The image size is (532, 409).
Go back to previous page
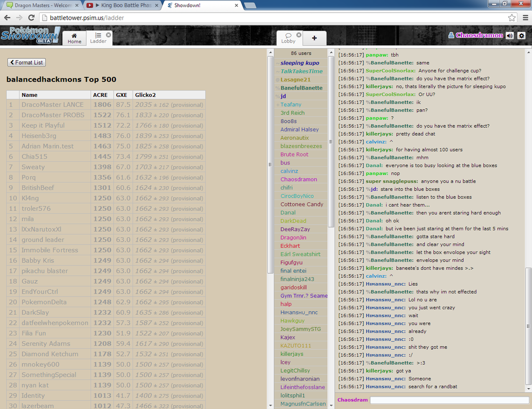tap(7, 18)
